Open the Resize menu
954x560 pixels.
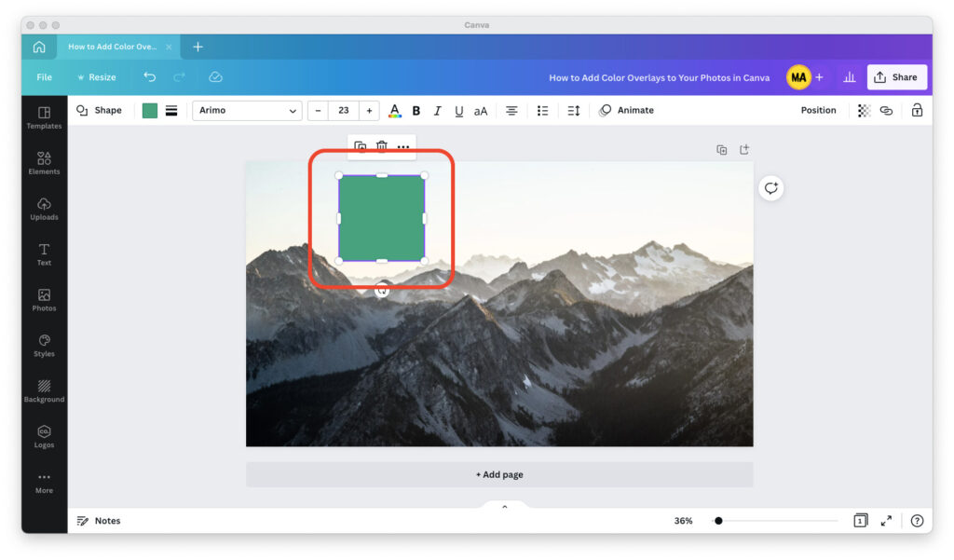point(96,77)
